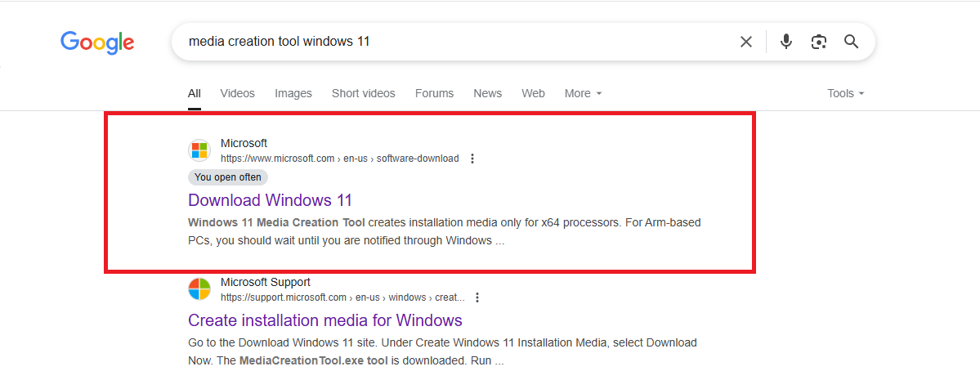Click snippet text 'Windows 11 Media Creation Tool'
Image resolution: width=980 pixels, height=389 pixels.
coord(276,222)
